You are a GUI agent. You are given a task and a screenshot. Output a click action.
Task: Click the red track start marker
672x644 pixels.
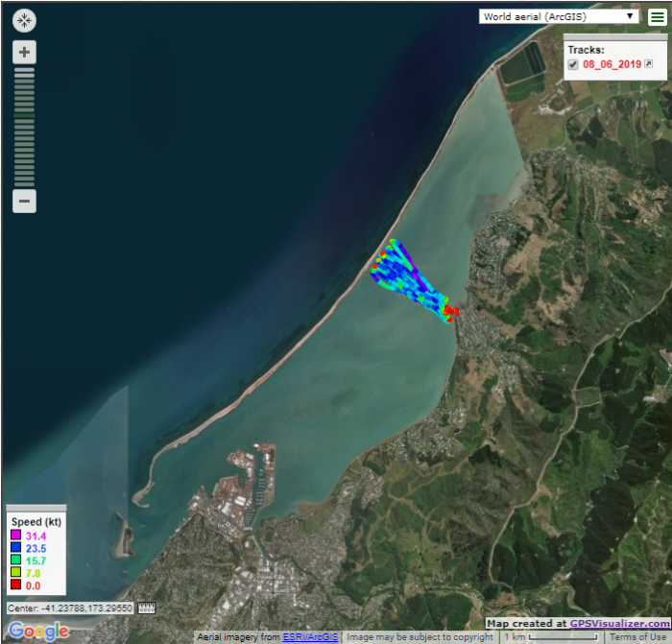[453, 311]
